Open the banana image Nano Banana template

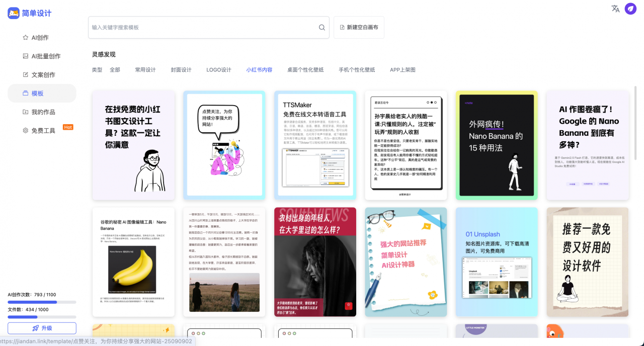133,262
